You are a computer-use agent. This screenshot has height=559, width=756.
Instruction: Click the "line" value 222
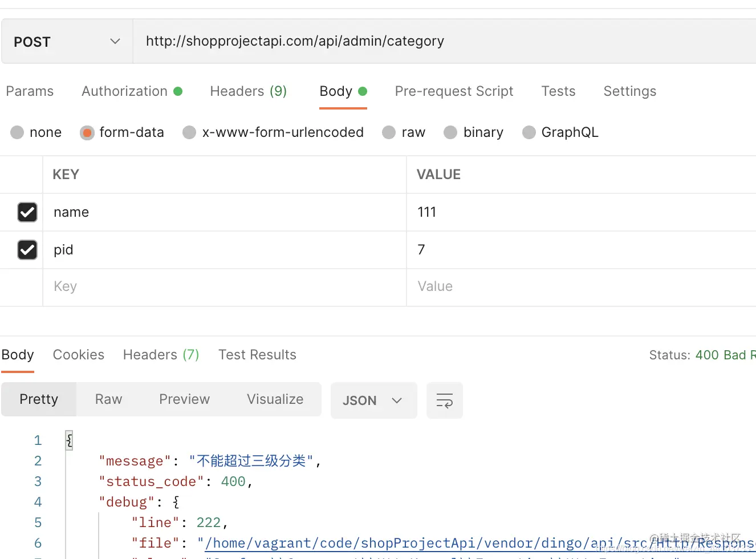(209, 522)
